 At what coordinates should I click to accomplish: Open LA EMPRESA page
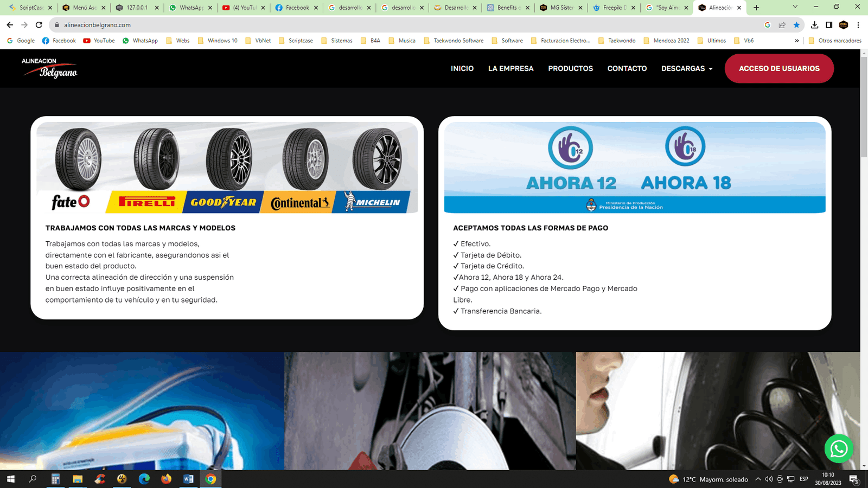point(511,68)
